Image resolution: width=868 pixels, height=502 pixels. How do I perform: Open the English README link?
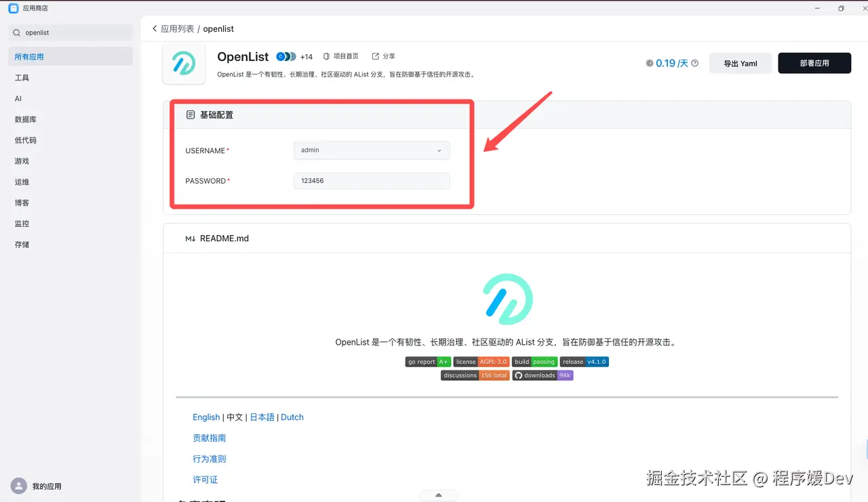click(206, 417)
